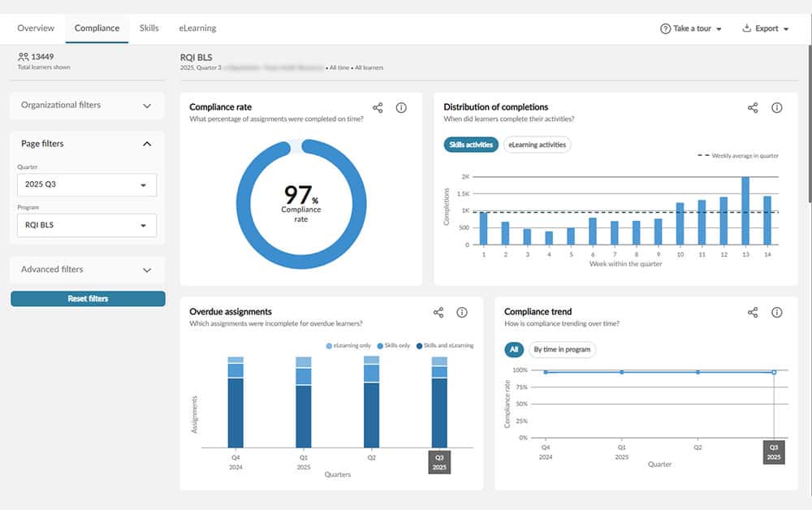This screenshot has width=812, height=510.
Task: Open the eLearning tab
Action: pyautogui.click(x=197, y=28)
